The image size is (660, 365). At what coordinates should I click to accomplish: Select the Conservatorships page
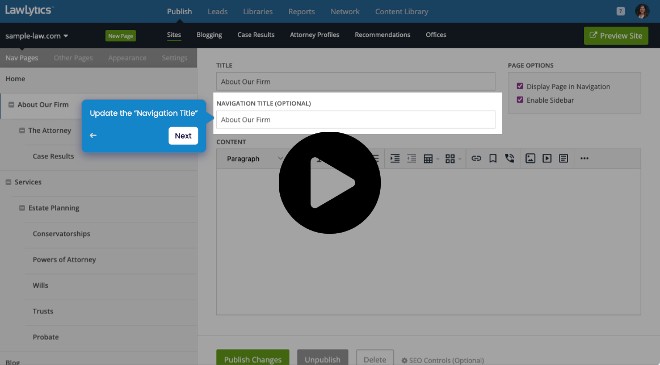tap(61, 234)
